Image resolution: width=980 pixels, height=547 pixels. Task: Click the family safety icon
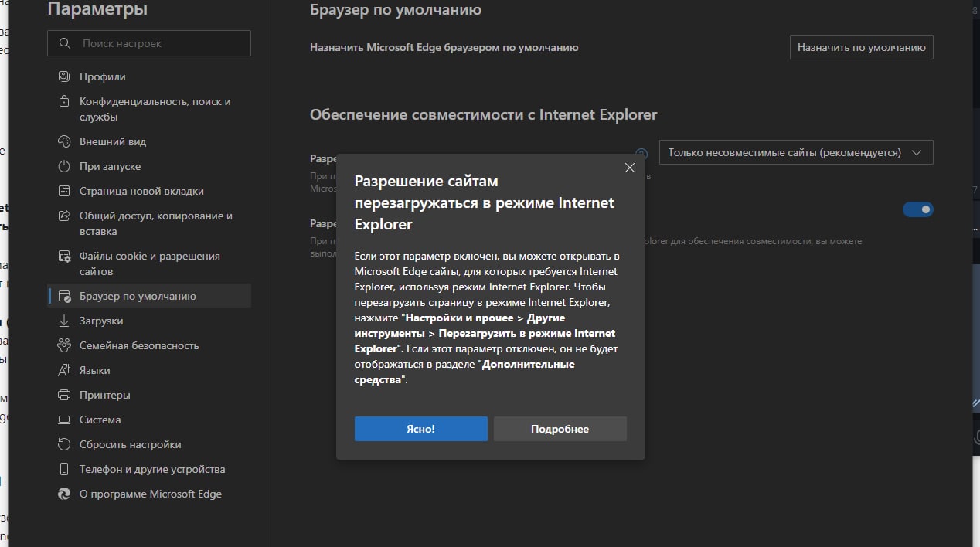click(65, 345)
